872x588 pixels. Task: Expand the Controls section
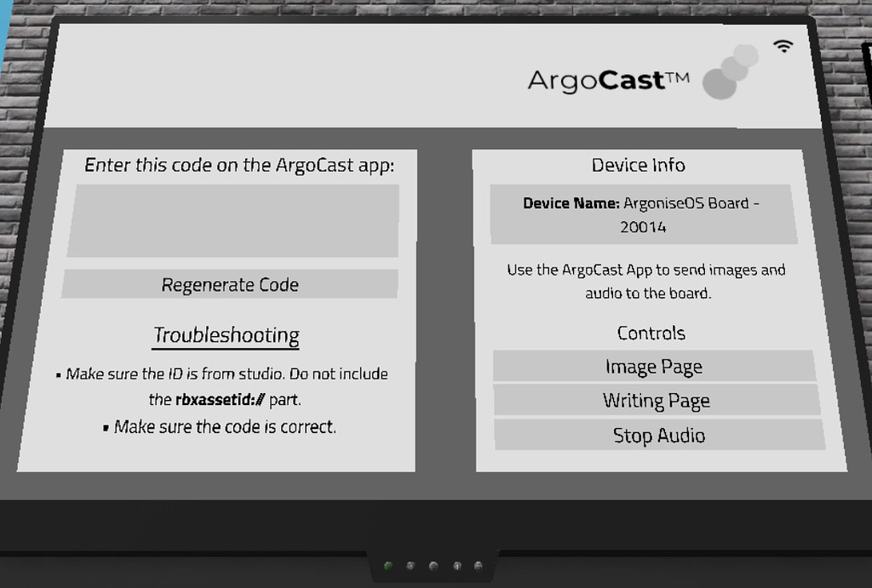tap(651, 333)
